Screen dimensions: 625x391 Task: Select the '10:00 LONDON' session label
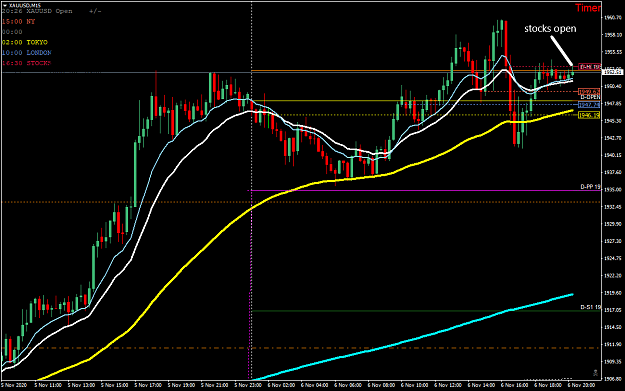tap(27, 53)
